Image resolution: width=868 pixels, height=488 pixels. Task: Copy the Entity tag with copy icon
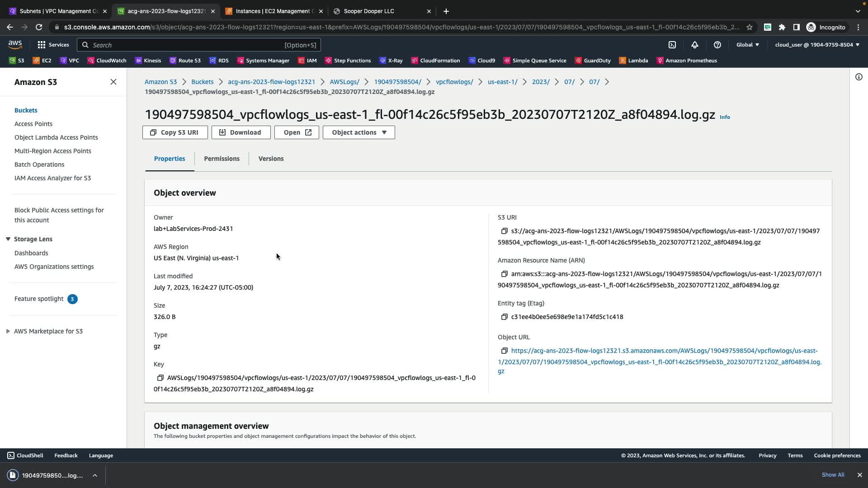[x=504, y=317]
